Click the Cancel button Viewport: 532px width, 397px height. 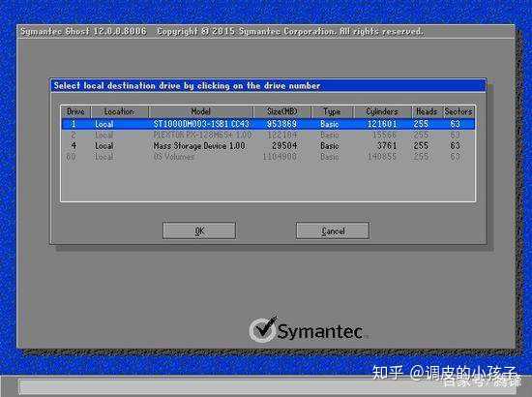[333, 230]
